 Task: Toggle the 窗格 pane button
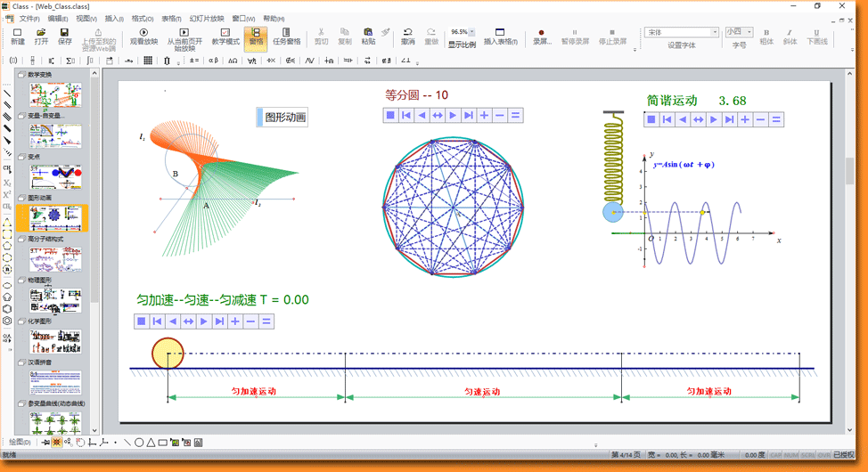pos(256,37)
